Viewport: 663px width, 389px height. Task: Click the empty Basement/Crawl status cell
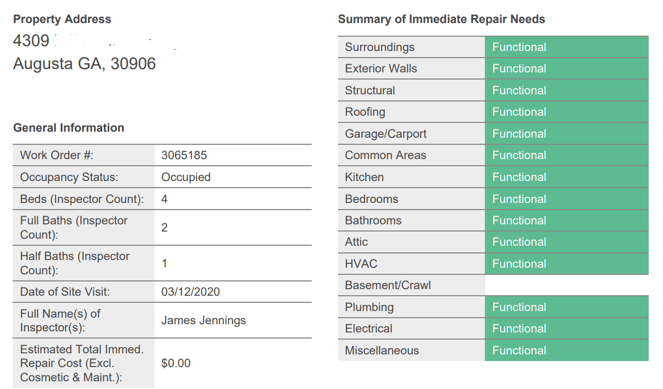[567, 285]
